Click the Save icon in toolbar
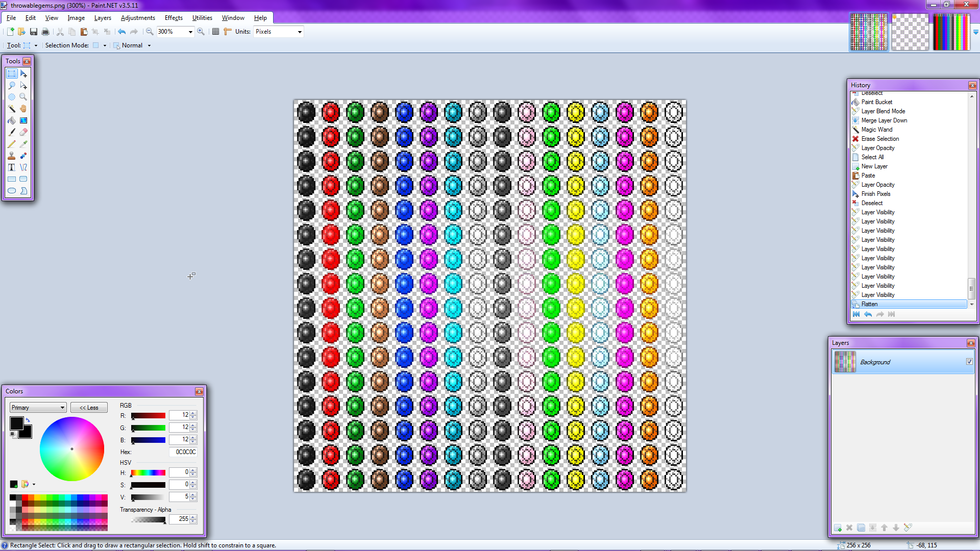This screenshot has height=551, width=980. [34, 32]
